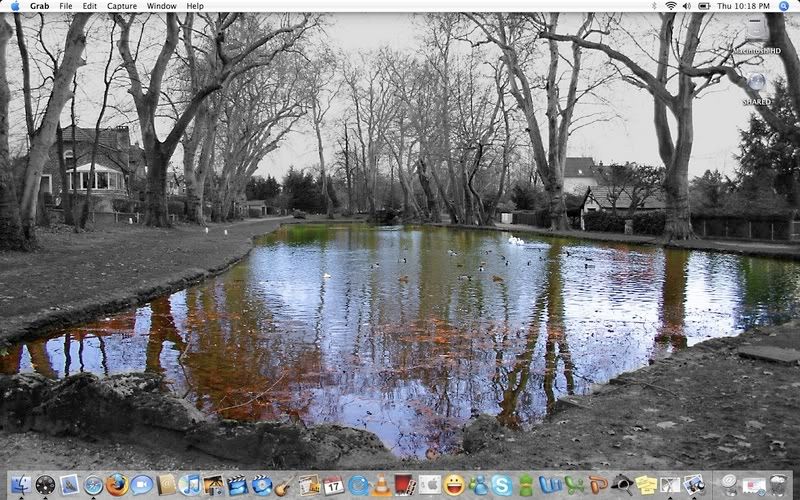The width and height of the screenshot is (800, 500).
Task: Open VLC cone icon in dock
Action: click(x=381, y=485)
